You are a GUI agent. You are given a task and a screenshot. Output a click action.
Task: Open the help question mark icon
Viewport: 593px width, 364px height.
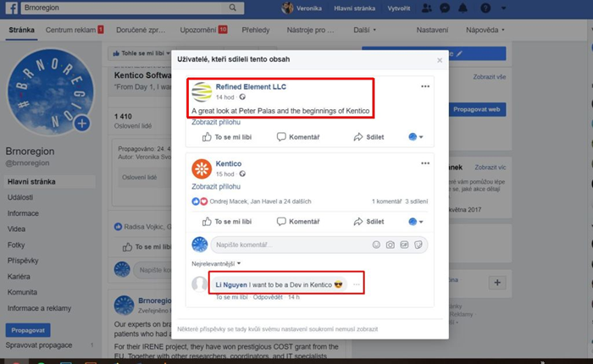485,8
